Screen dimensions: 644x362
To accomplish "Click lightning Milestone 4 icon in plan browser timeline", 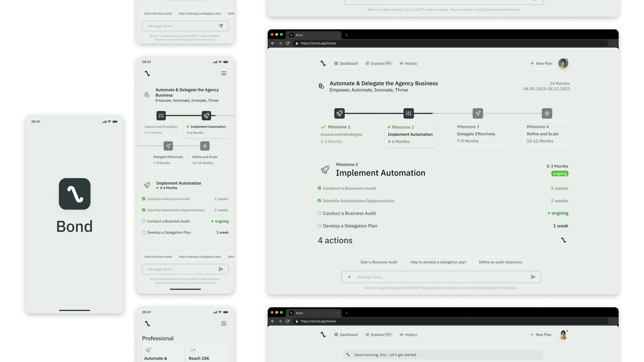I will coord(547,113).
